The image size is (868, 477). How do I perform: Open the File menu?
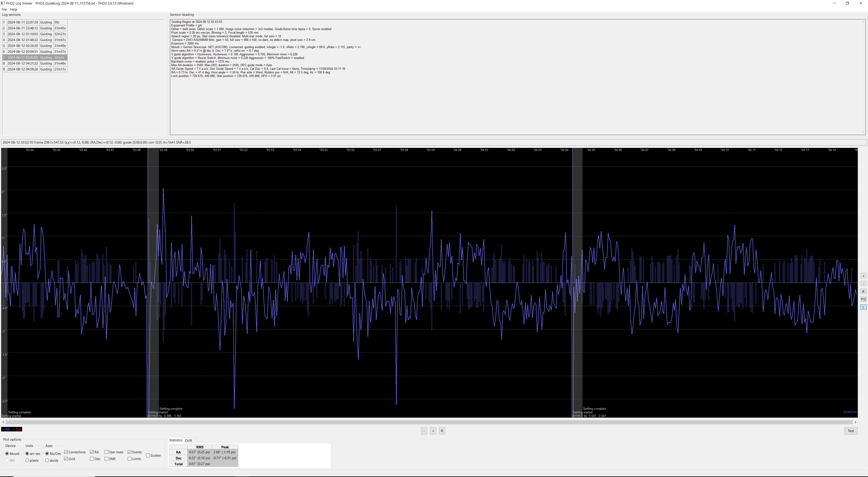[4, 9]
